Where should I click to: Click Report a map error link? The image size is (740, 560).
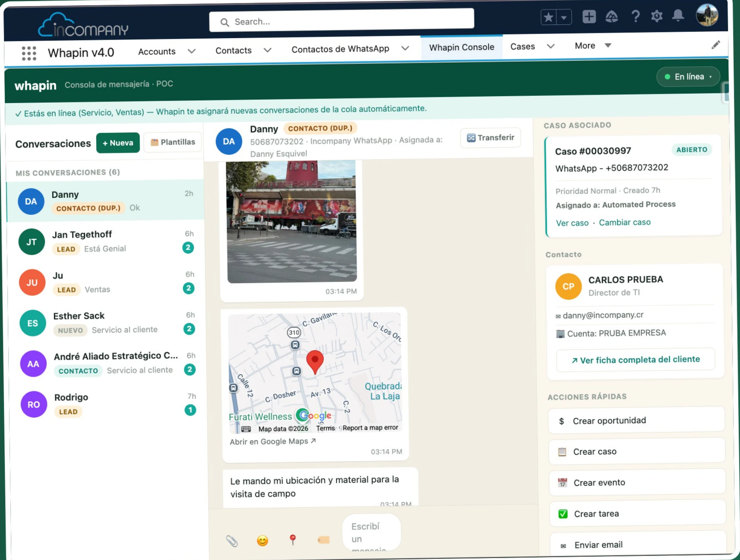tap(370, 428)
